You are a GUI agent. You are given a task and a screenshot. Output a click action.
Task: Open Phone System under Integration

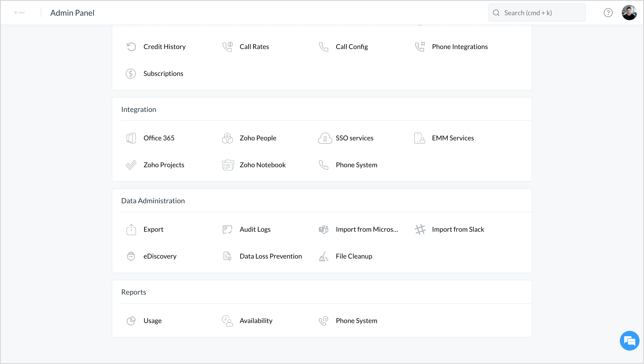(356, 165)
